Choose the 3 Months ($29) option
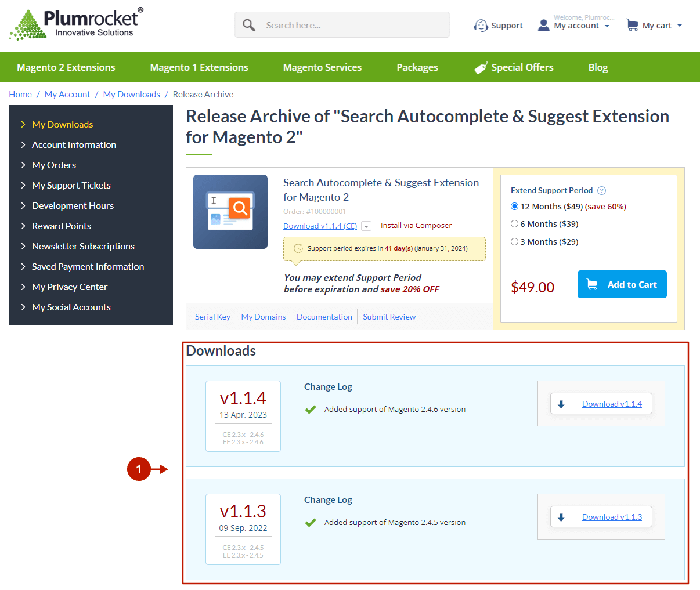700x590 pixels. pos(514,242)
